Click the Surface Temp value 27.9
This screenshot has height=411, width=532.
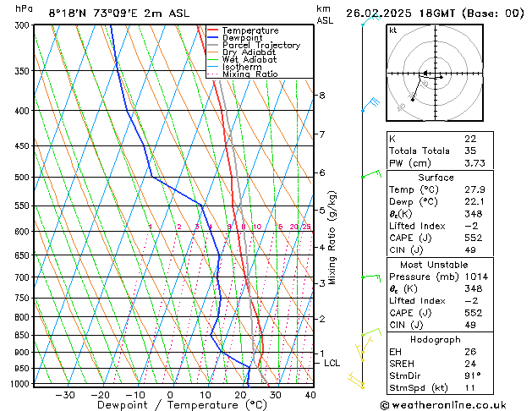tap(474, 189)
